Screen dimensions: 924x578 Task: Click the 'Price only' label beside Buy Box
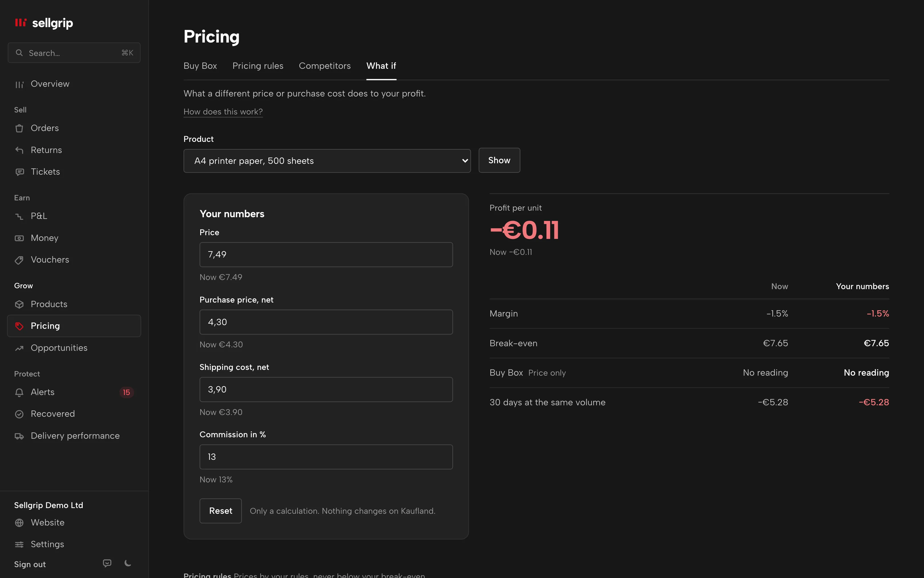click(547, 373)
